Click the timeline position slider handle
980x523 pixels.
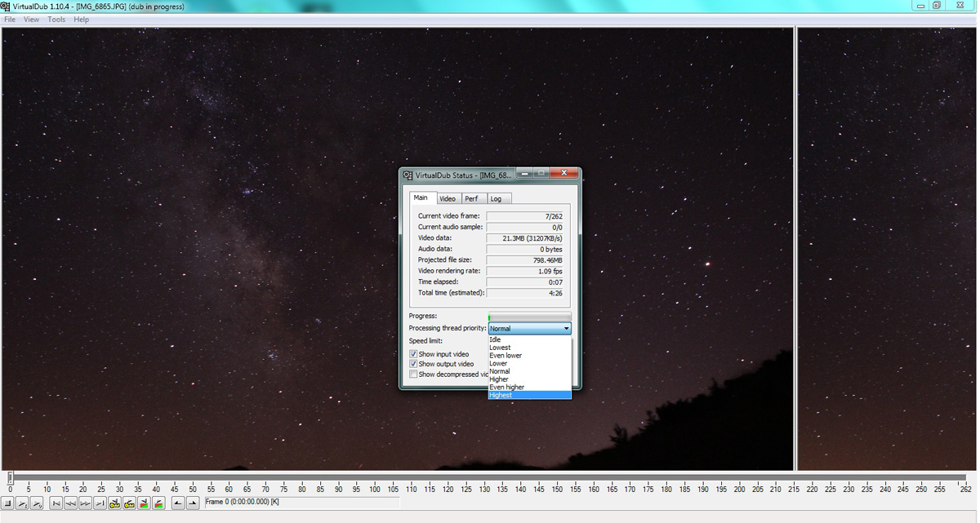click(x=10, y=477)
